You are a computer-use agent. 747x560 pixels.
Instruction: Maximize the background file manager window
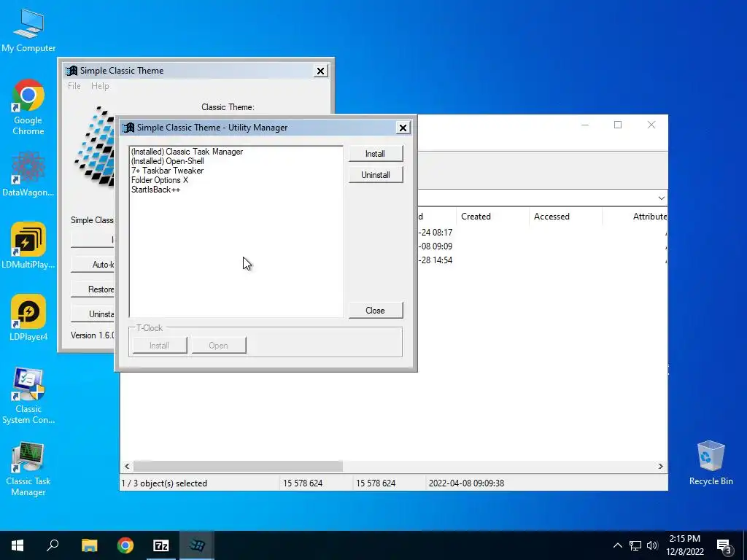(618, 125)
